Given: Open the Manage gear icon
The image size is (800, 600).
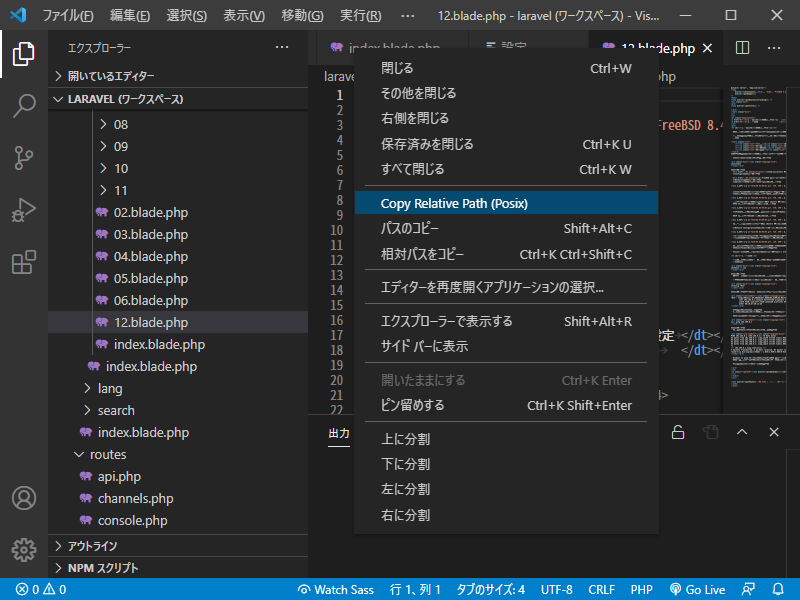Looking at the screenshot, I should pyautogui.click(x=24, y=549).
